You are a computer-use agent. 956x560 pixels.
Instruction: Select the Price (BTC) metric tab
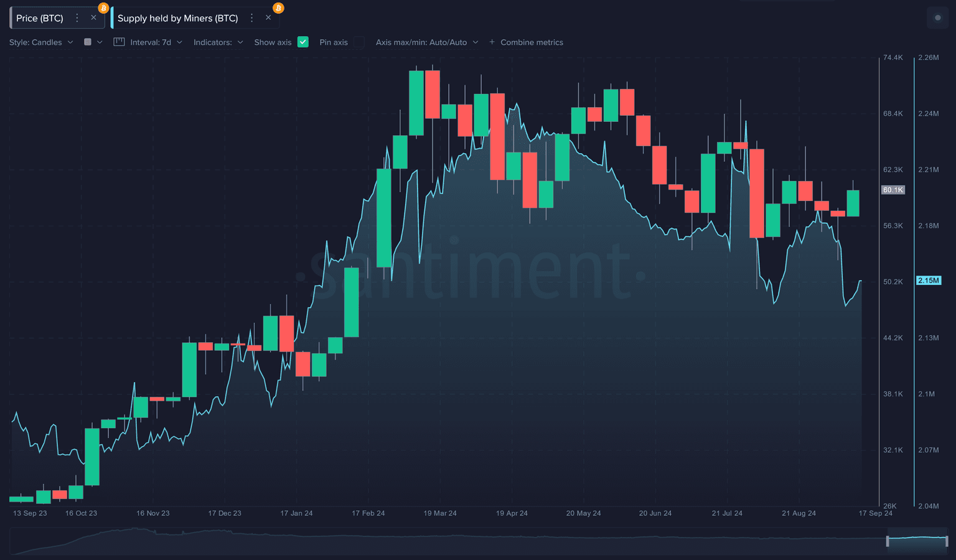40,18
